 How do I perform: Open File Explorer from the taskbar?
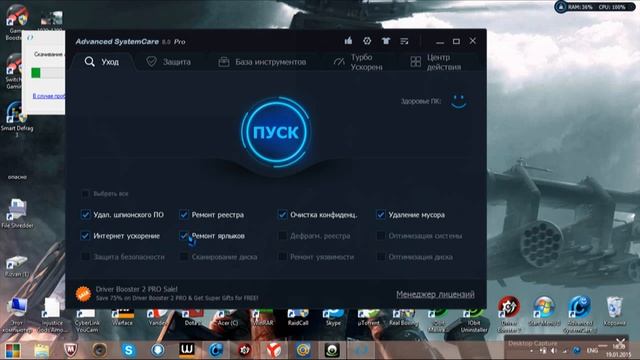41,350
